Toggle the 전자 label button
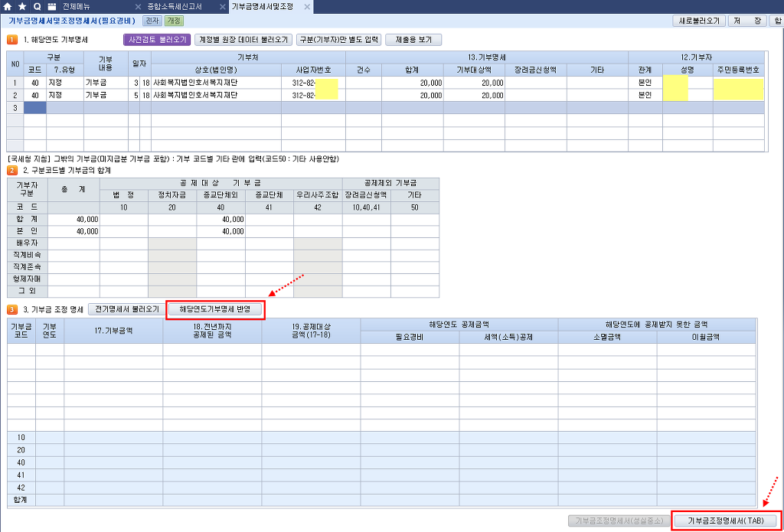This screenshot has width=784, height=532. (x=152, y=21)
